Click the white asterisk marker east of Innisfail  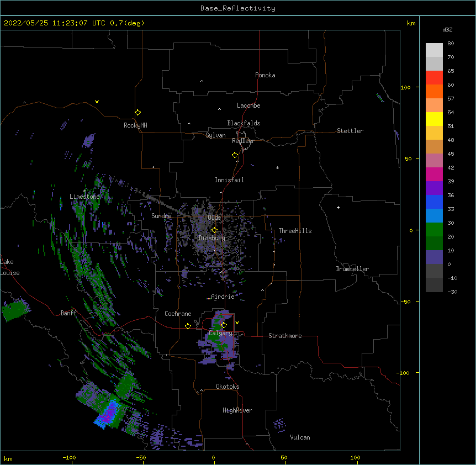[277, 167]
